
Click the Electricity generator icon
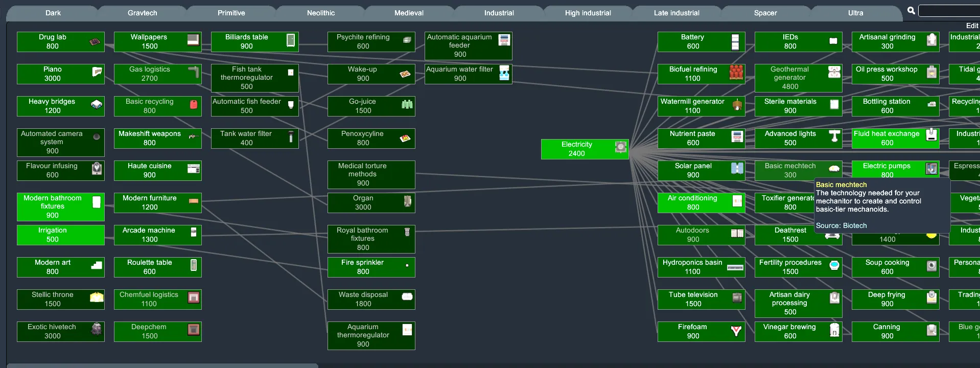click(620, 147)
